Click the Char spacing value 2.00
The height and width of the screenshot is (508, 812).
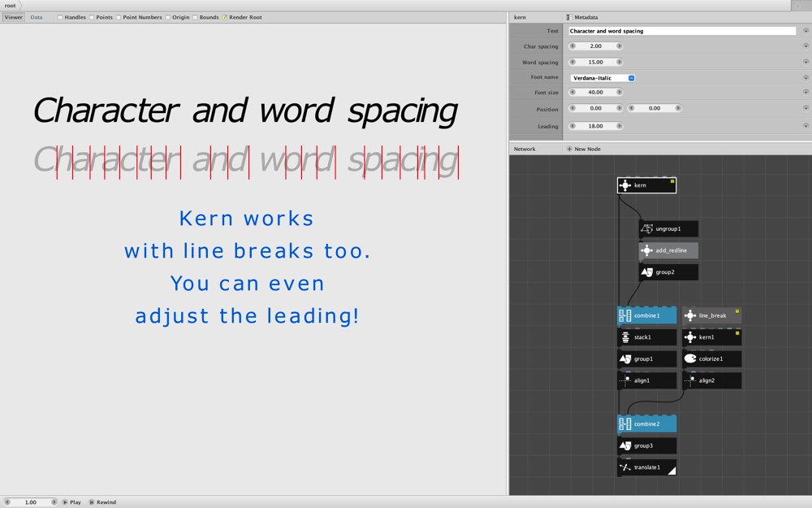595,46
